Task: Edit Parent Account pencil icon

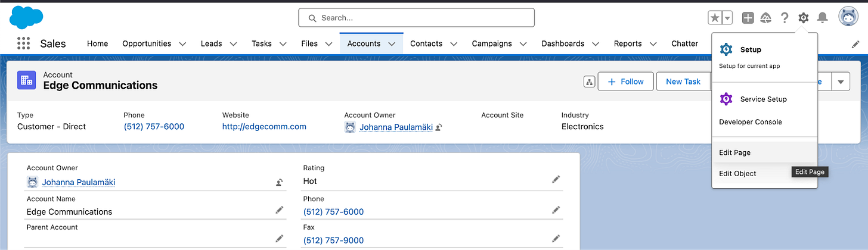Action: pos(279,238)
